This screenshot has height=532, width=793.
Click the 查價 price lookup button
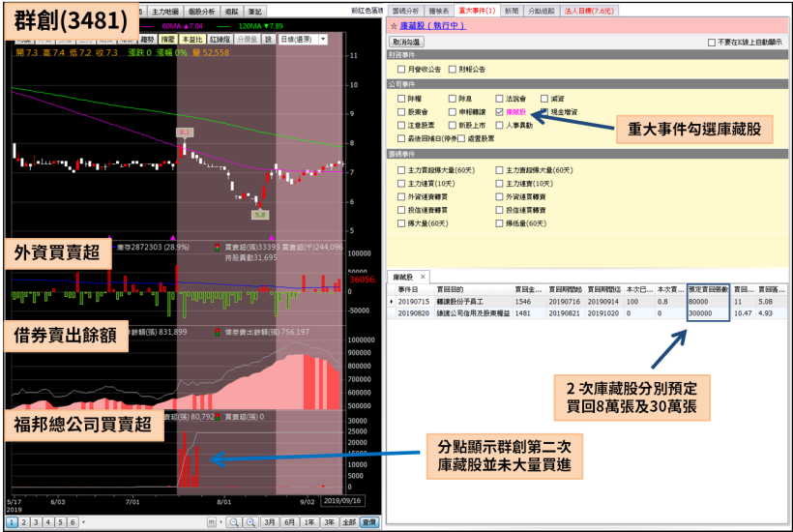pyautogui.click(x=369, y=522)
